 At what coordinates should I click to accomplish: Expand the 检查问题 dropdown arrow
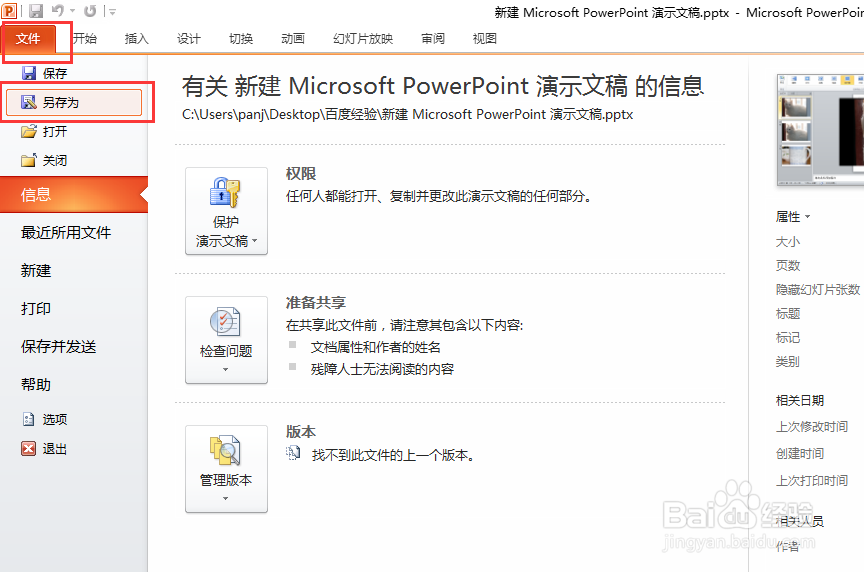[x=225, y=370]
